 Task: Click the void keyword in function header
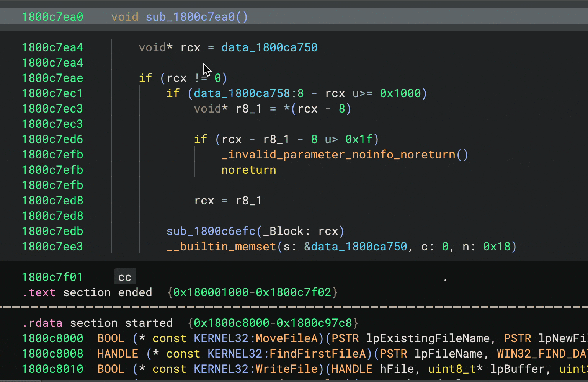click(125, 17)
